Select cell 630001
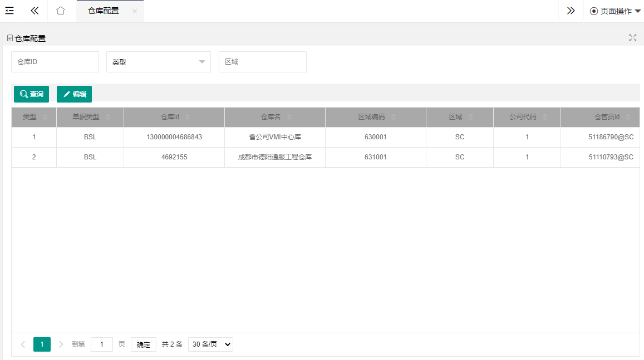This screenshot has height=360, width=644. click(375, 137)
